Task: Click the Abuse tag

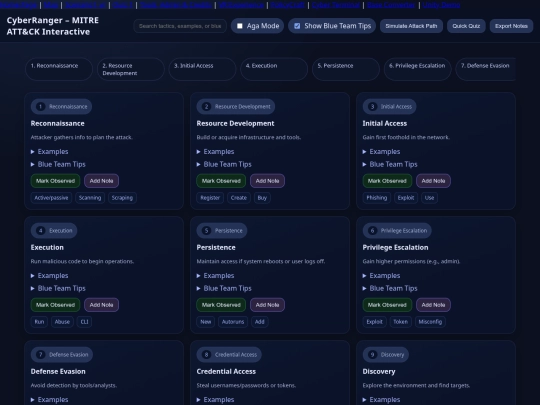Action: click(x=62, y=322)
